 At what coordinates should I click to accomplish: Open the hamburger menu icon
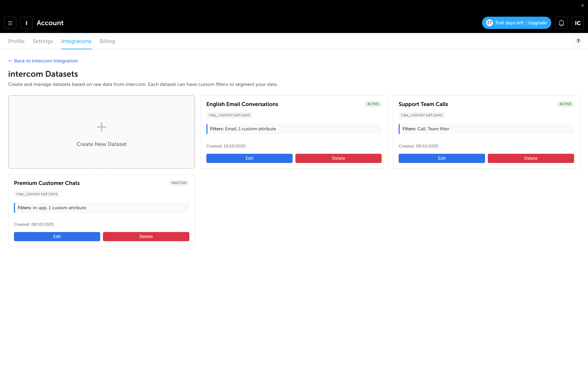point(10,23)
